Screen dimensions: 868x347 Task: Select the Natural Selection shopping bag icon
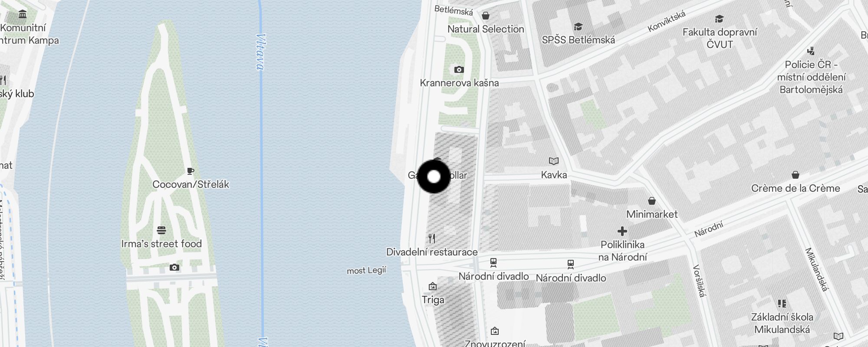486,16
